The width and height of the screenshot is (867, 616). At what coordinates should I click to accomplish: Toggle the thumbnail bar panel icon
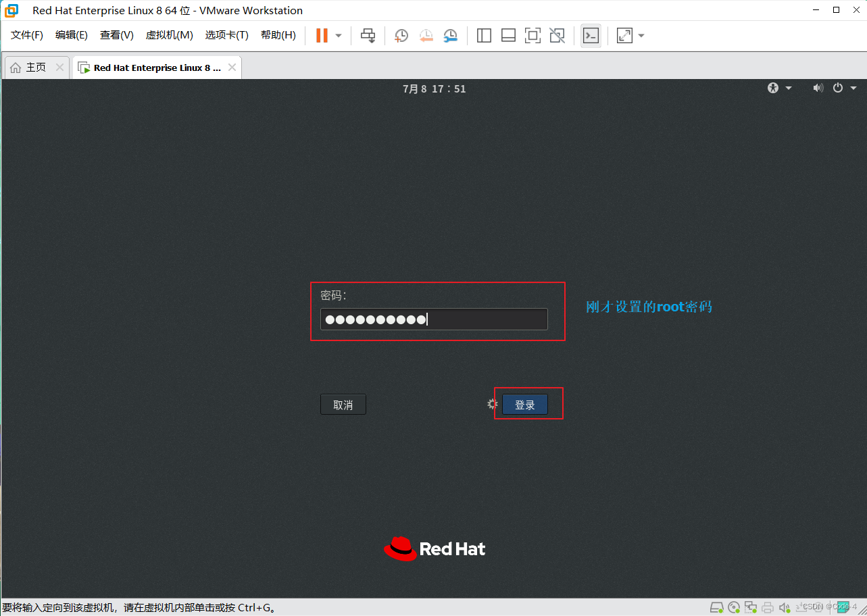coord(508,35)
